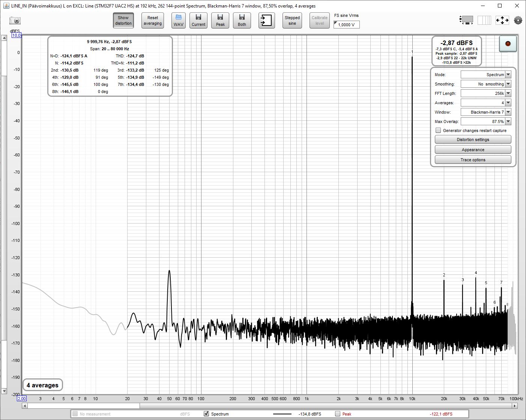Toggle Show distortion button
The width and height of the screenshot is (526, 420).
[x=123, y=20]
